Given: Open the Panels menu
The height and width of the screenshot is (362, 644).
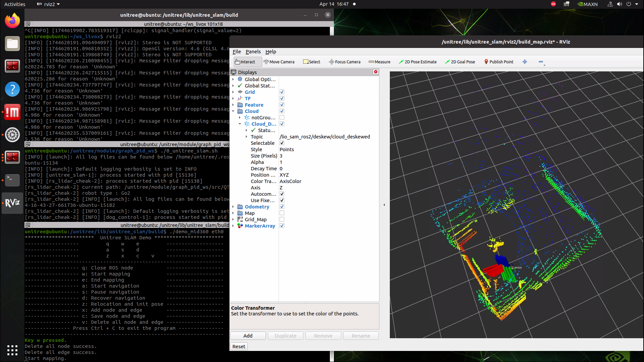Looking at the screenshot, I should (253, 52).
